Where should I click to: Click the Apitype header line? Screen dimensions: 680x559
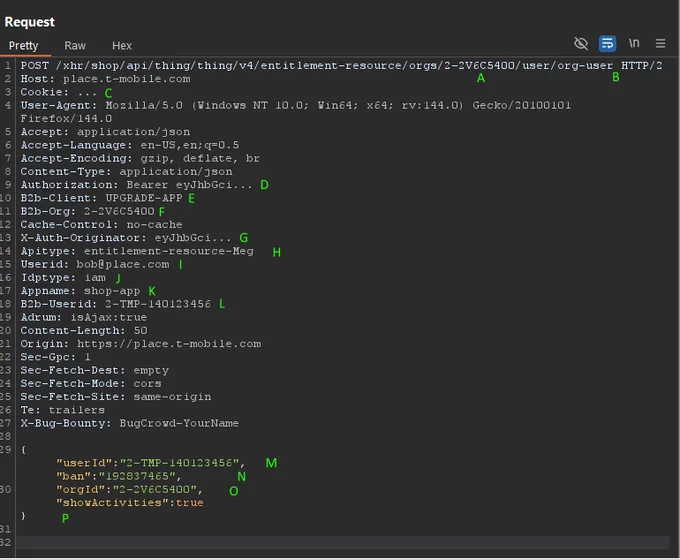point(137,251)
